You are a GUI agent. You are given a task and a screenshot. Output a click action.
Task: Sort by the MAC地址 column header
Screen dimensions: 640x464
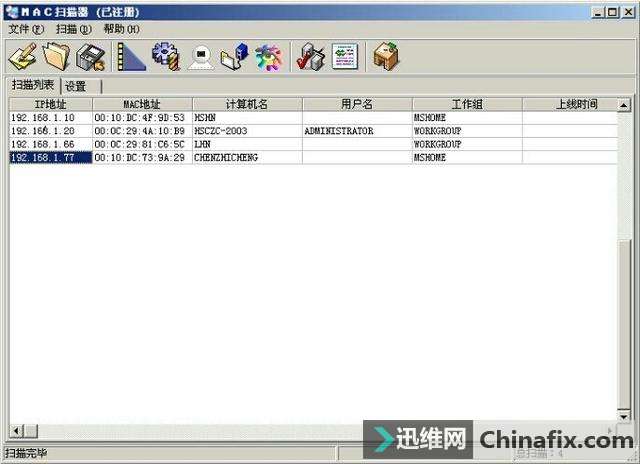[x=141, y=104]
